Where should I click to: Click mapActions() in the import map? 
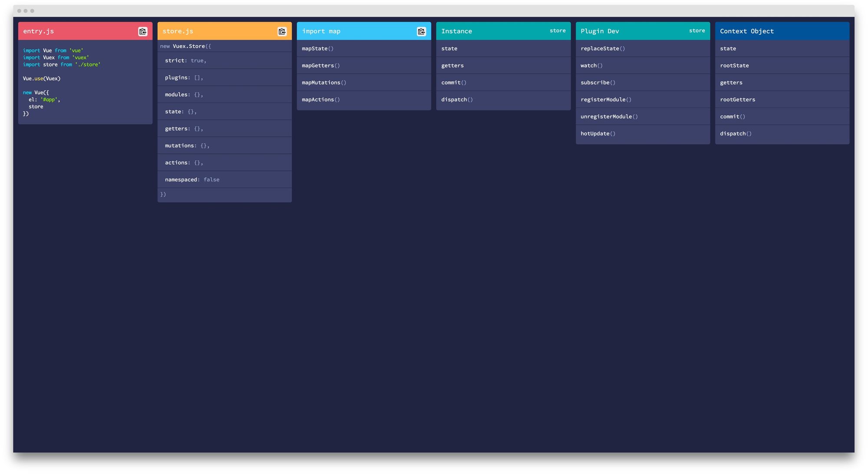pyautogui.click(x=321, y=99)
